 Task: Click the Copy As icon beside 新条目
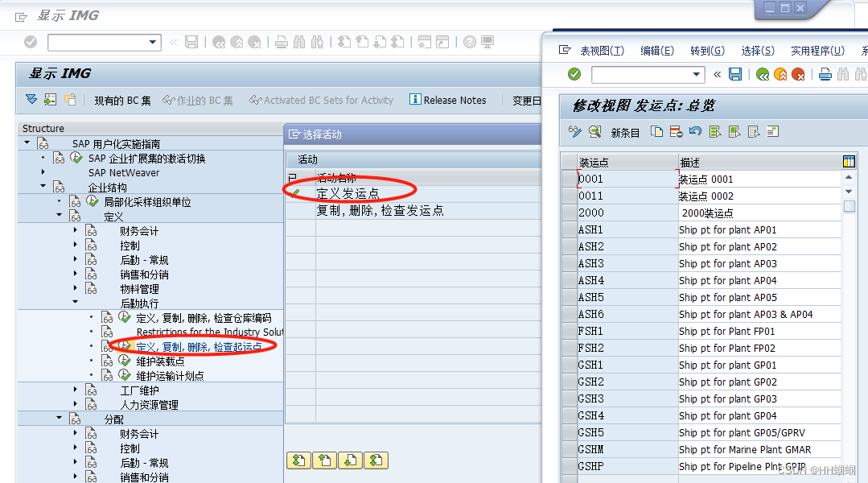(x=657, y=132)
